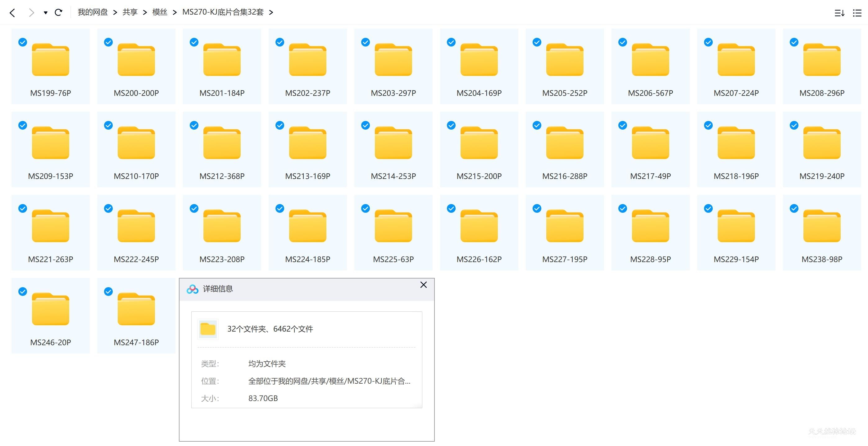The height and width of the screenshot is (446, 868).
Task: Go to the 模丝 folder via breadcrumb
Action: [x=159, y=12]
